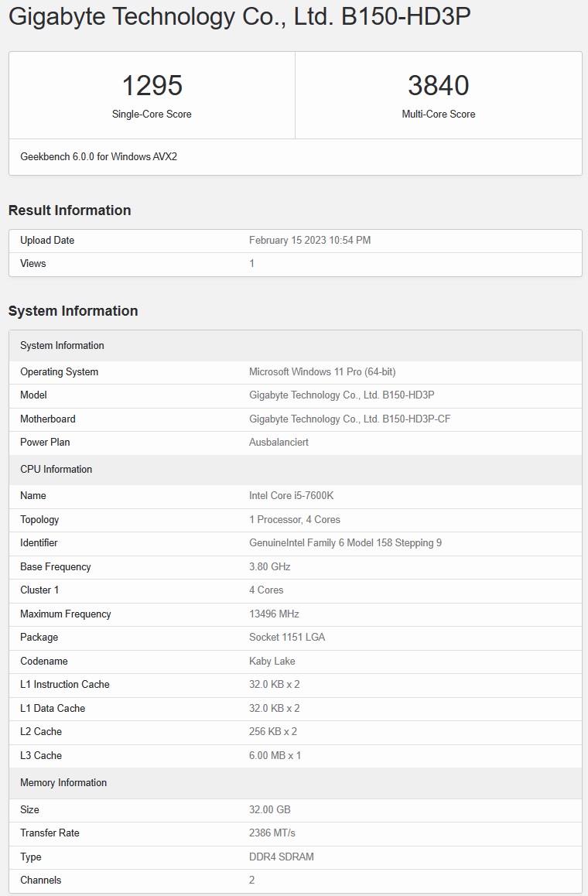Click the Operating System label
588x896 pixels.
coord(60,372)
